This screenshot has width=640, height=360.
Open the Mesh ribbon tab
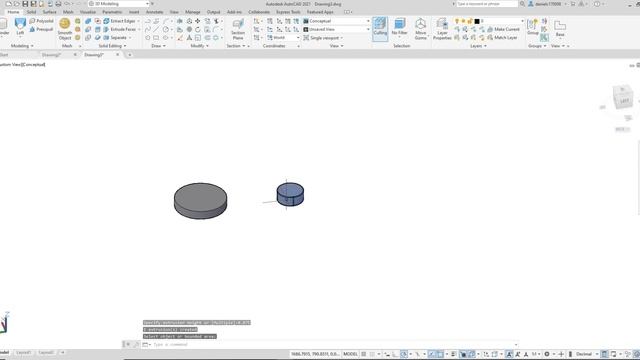(x=68, y=12)
